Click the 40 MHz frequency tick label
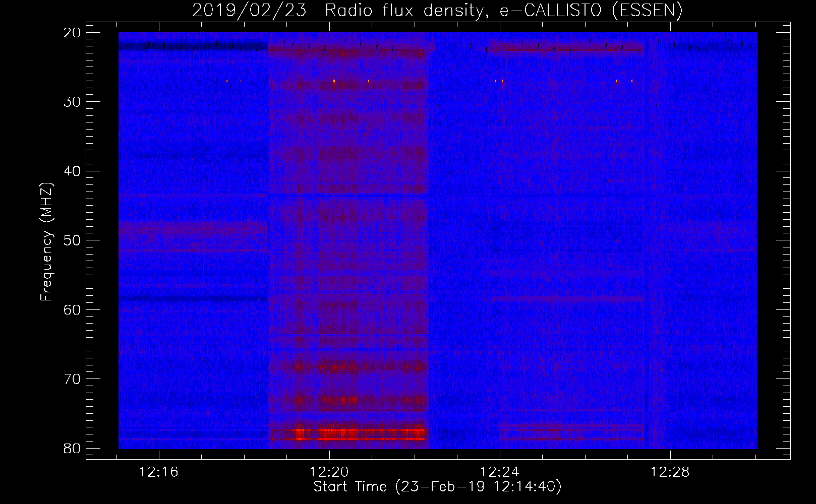816x504 pixels. pos(73,171)
